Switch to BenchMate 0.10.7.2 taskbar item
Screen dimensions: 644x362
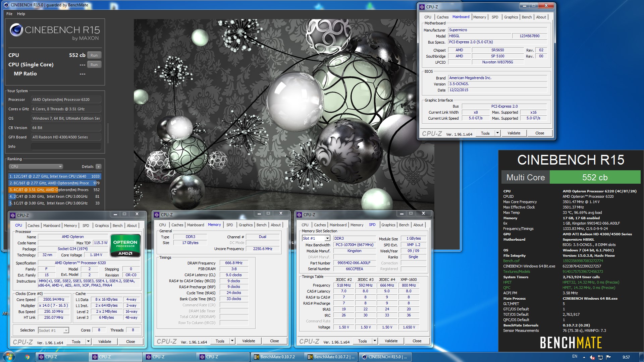click(x=277, y=357)
